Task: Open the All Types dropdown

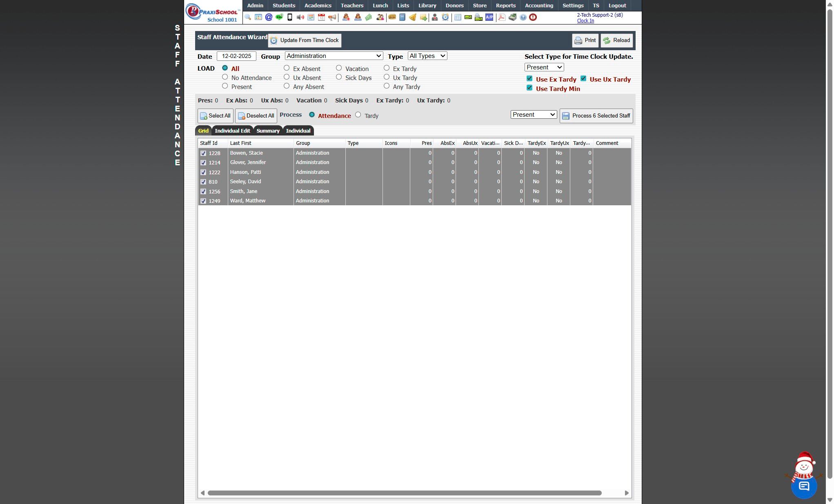Action: point(427,56)
